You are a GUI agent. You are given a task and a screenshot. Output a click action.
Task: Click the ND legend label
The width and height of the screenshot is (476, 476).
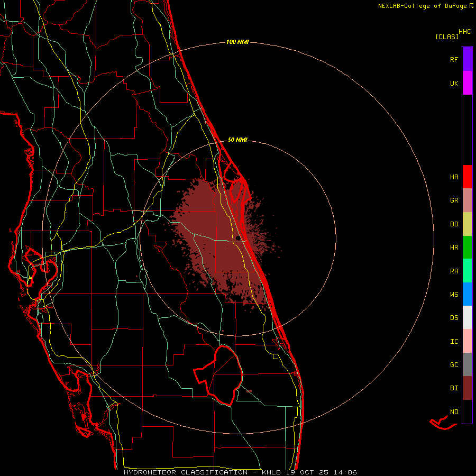click(x=454, y=412)
